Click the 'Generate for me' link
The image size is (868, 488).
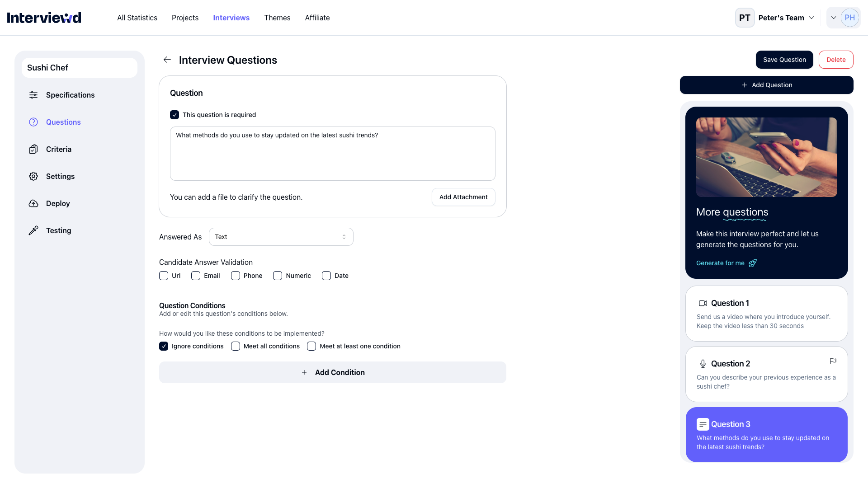pyautogui.click(x=720, y=263)
